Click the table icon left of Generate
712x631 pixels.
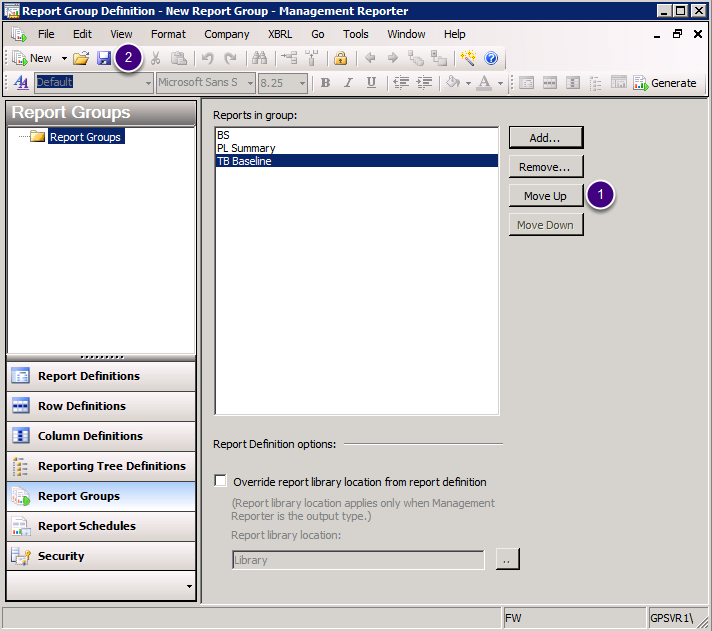pyautogui.click(x=618, y=82)
